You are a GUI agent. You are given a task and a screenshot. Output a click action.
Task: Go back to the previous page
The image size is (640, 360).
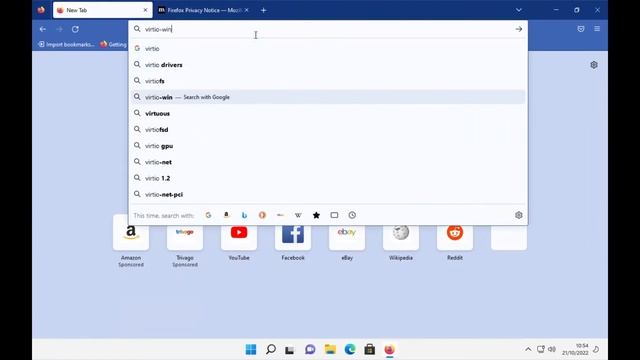(x=42, y=29)
